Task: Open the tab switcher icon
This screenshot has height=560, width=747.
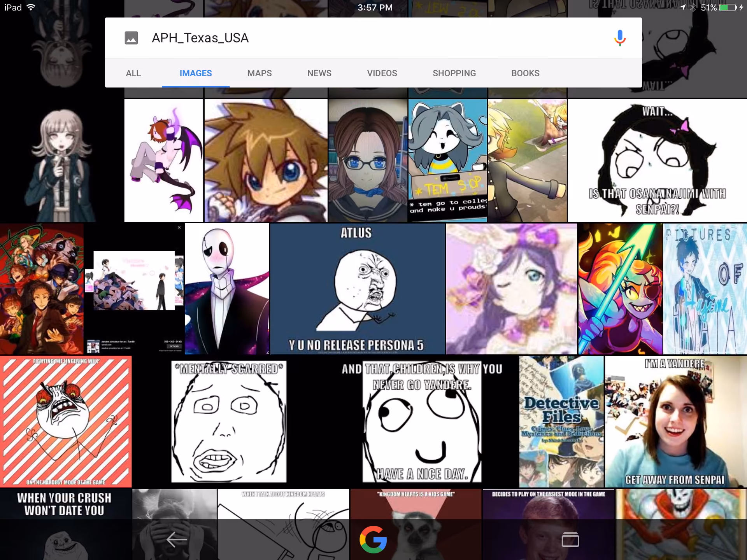Action: [x=570, y=540]
